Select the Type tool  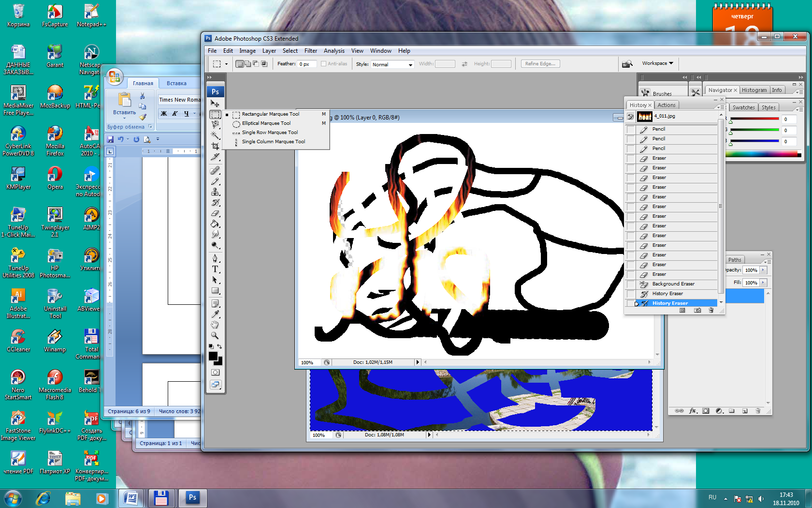215,269
